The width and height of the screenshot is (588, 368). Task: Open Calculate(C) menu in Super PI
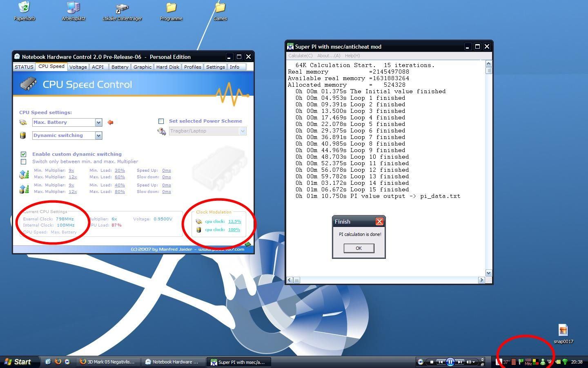(x=300, y=56)
